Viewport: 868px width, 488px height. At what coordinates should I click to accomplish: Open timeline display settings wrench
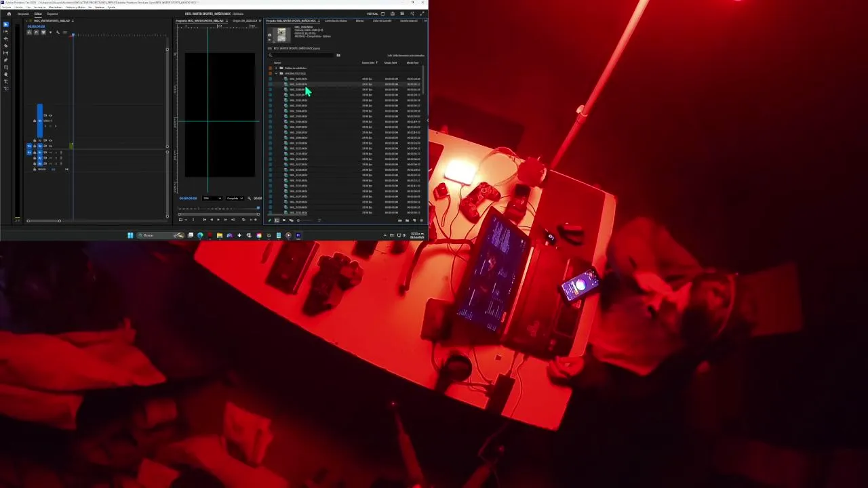click(x=58, y=33)
